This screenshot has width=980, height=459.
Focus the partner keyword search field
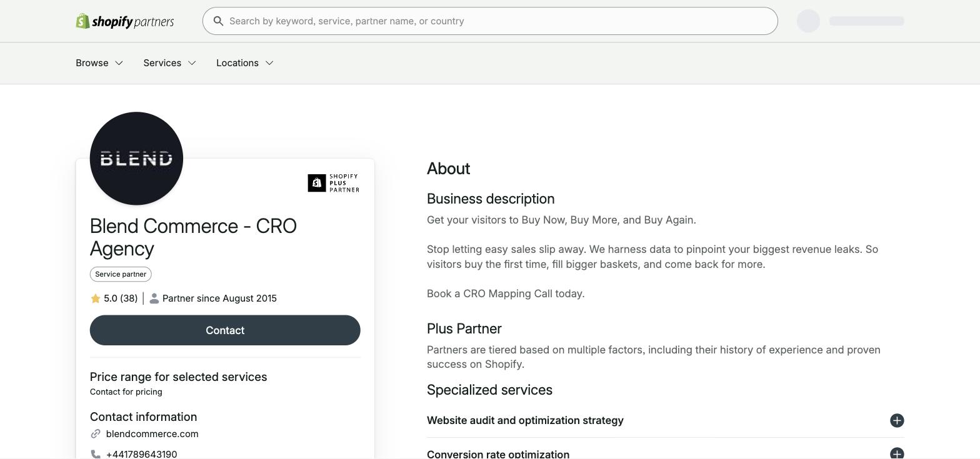pyautogui.click(x=490, y=21)
